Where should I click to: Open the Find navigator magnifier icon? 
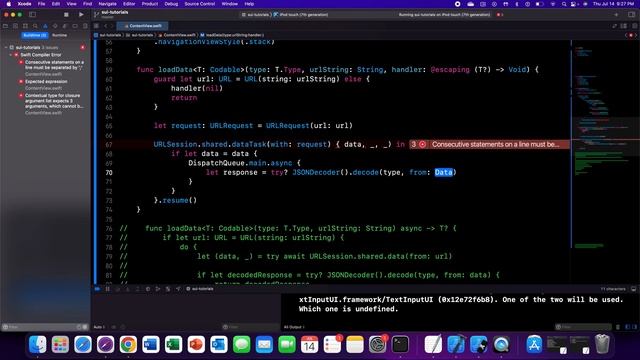point(35,26)
